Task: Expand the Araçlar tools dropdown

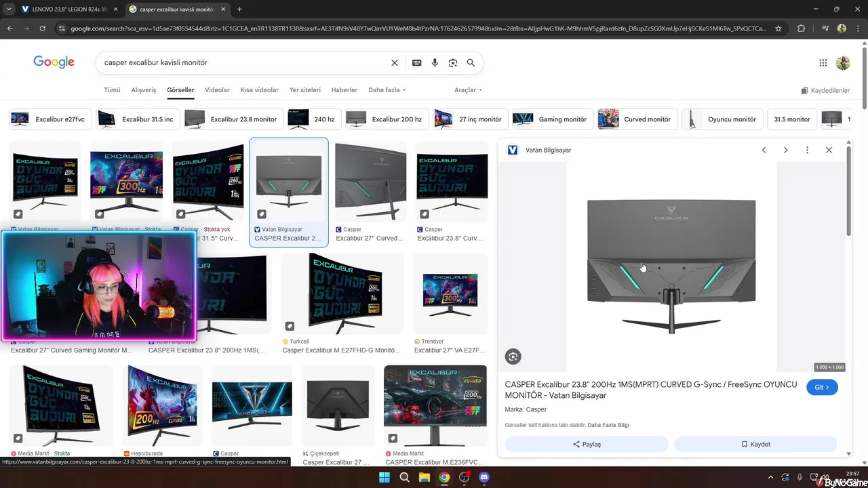Action: pos(468,90)
